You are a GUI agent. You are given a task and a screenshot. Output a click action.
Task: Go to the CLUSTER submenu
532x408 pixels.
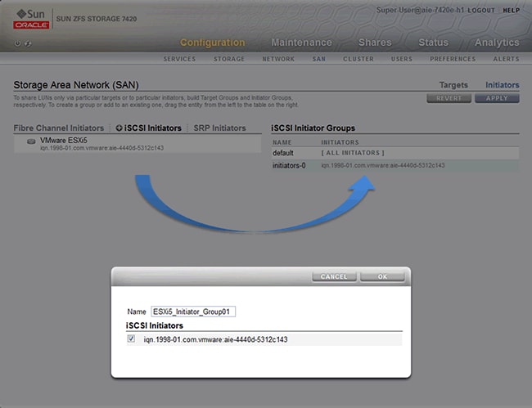pyautogui.click(x=358, y=59)
